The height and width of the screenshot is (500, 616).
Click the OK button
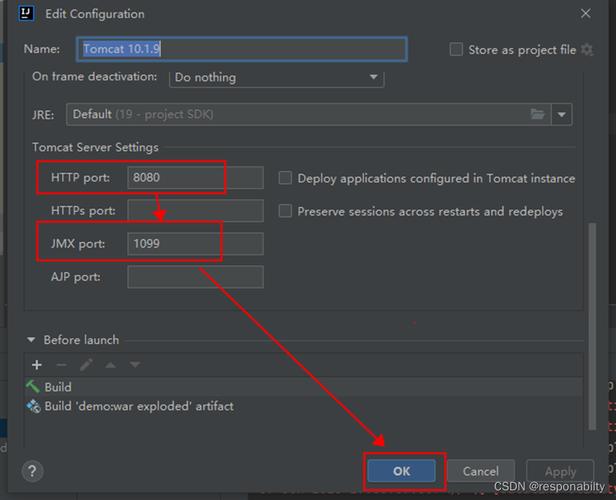tap(402, 471)
